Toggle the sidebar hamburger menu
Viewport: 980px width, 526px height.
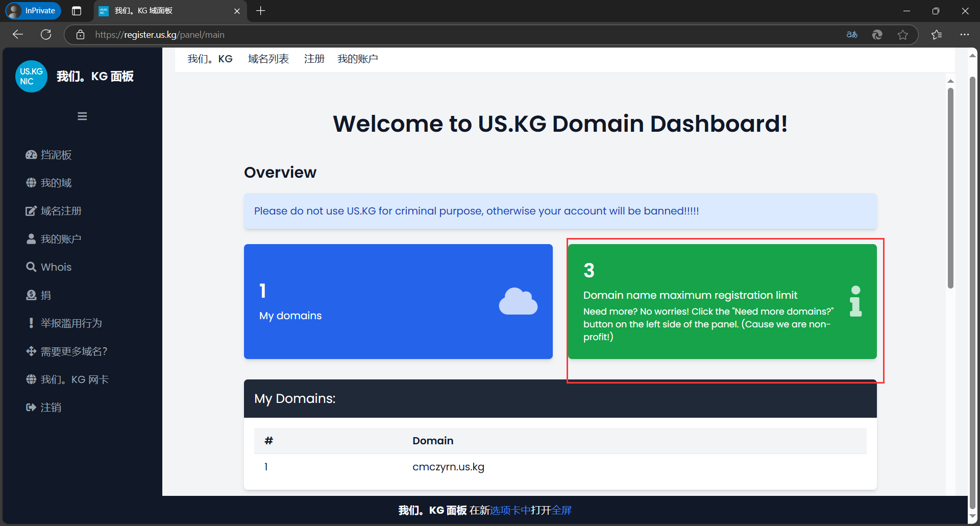click(82, 116)
